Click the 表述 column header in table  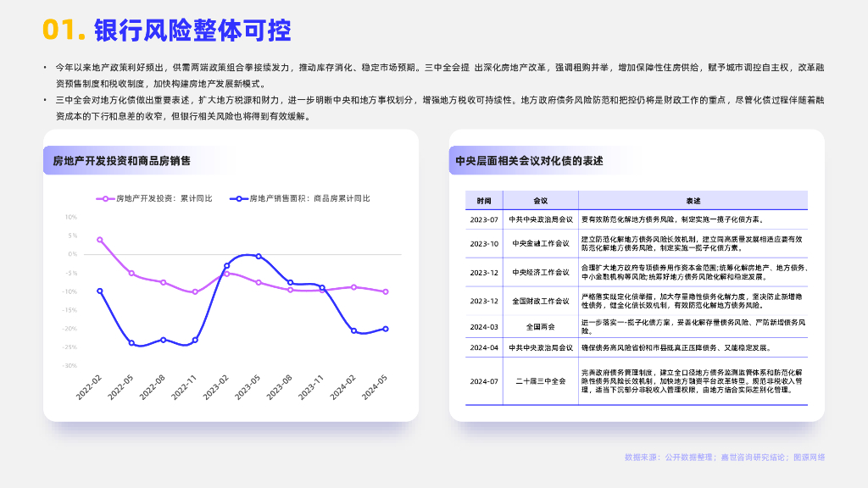[693, 201]
